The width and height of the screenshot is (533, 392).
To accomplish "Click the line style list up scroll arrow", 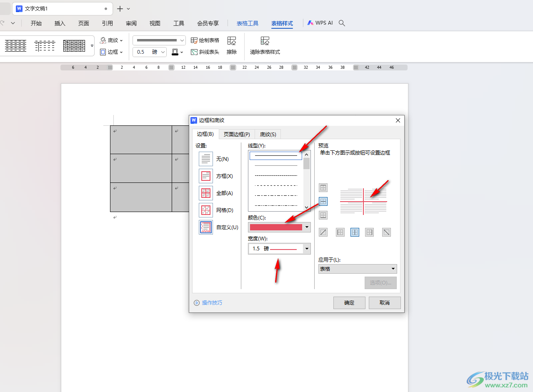I will click(x=307, y=154).
